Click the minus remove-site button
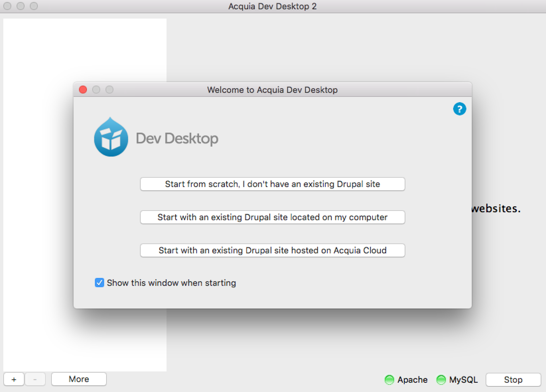Viewport: 546px width, 392px height. click(35, 379)
